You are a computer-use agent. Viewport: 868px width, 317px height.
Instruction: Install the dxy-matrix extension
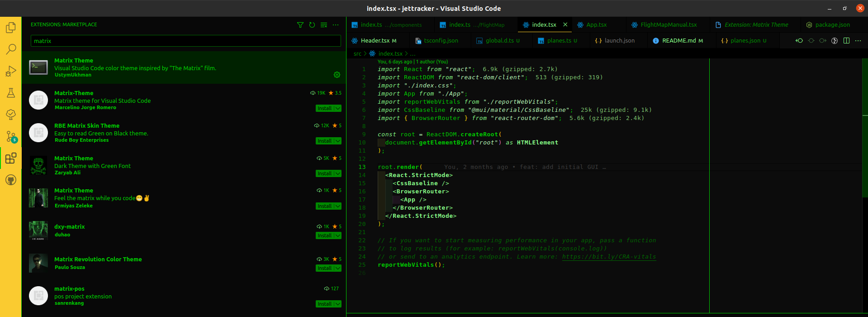tap(324, 235)
